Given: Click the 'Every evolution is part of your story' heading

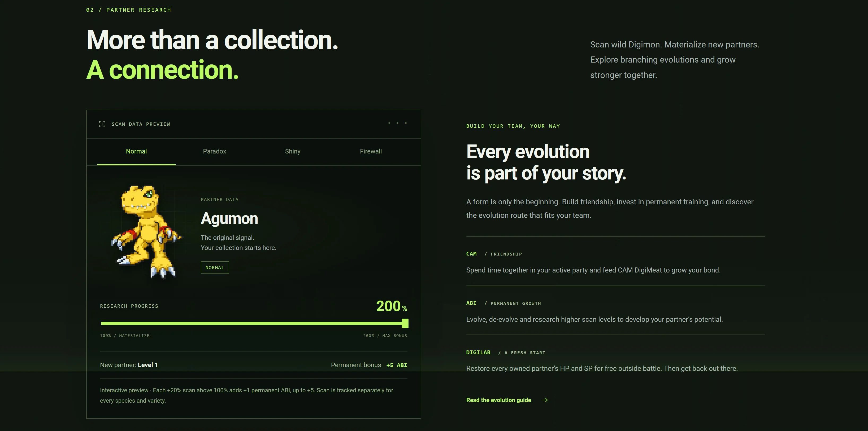Looking at the screenshot, I should point(546,162).
